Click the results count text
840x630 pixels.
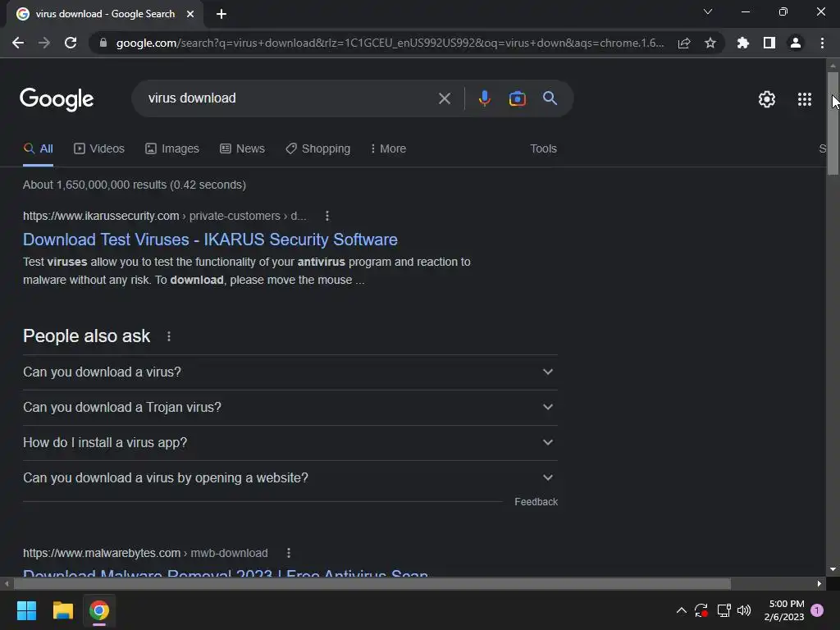coord(135,185)
